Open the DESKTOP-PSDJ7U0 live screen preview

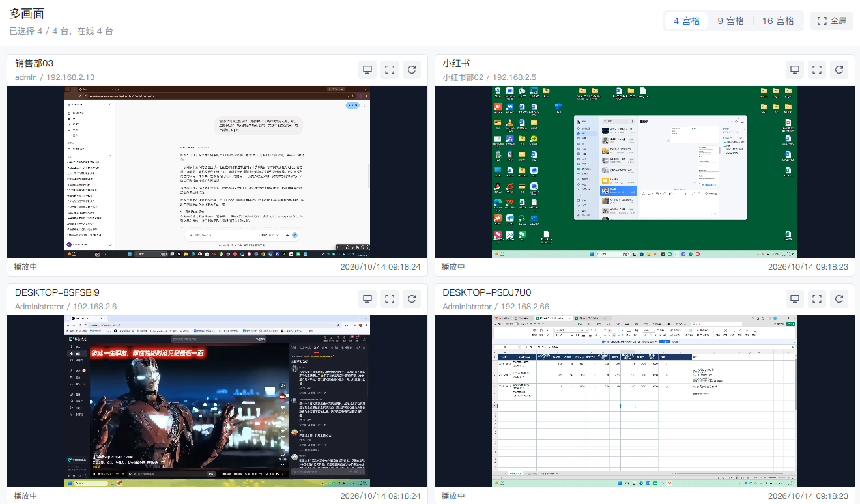(644, 401)
